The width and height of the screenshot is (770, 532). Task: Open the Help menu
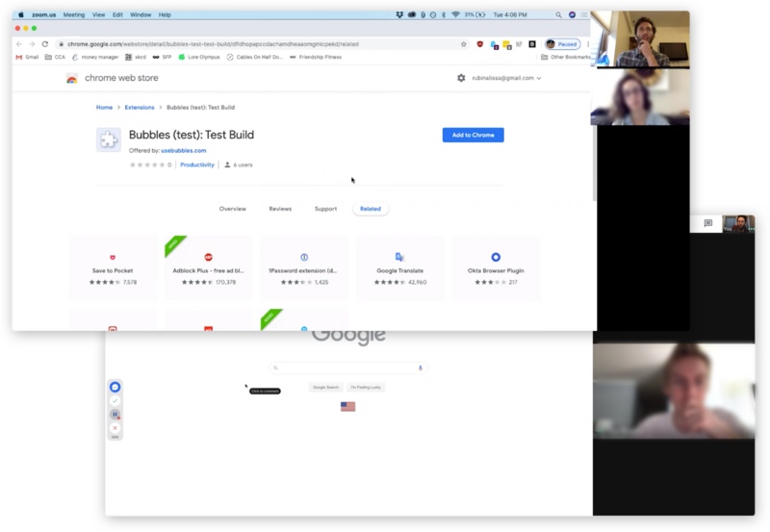click(x=165, y=15)
